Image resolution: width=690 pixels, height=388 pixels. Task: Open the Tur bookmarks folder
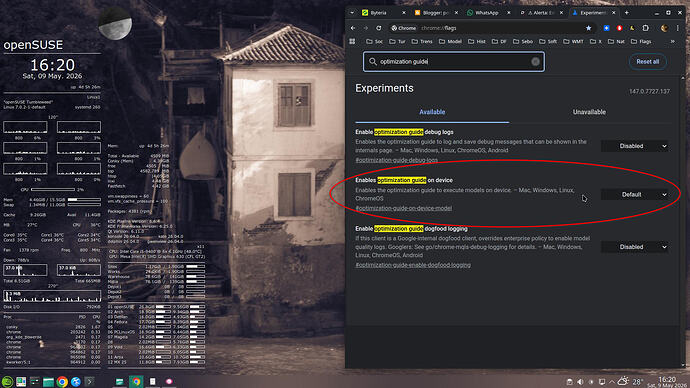(397, 41)
